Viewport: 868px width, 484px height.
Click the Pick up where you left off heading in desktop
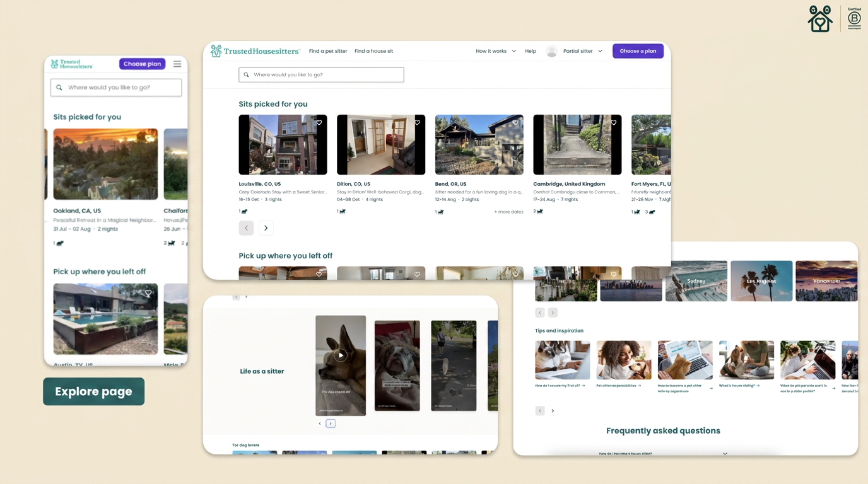coord(285,256)
